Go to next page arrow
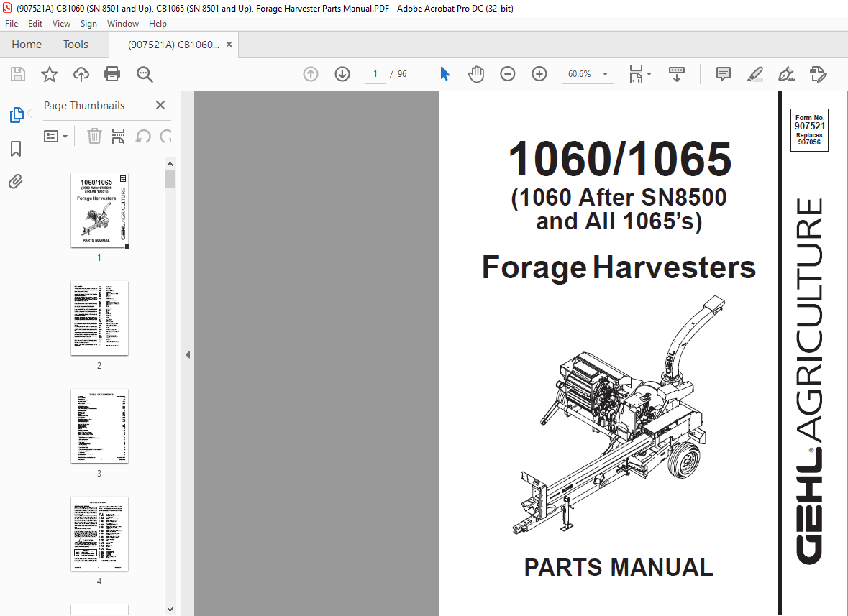 point(342,74)
